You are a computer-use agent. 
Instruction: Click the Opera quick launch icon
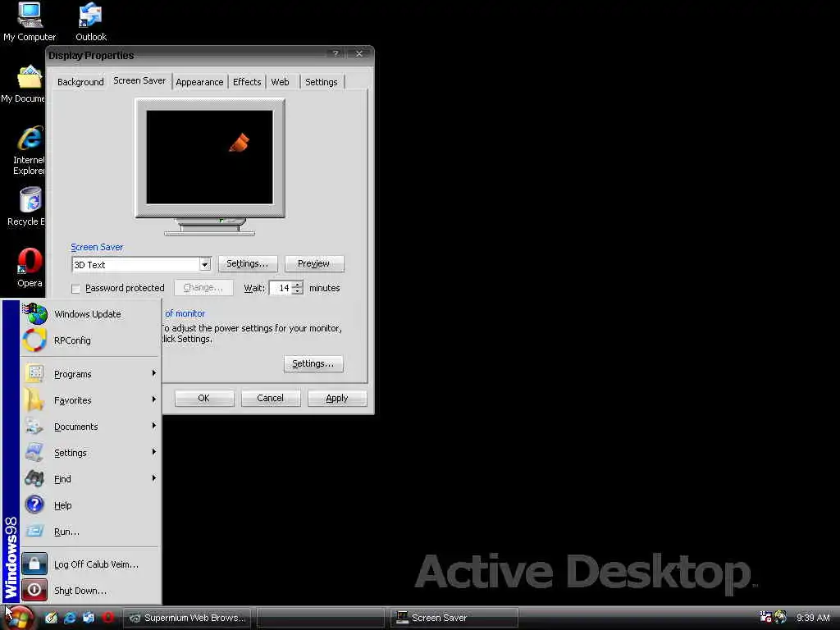(x=107, y=618)
